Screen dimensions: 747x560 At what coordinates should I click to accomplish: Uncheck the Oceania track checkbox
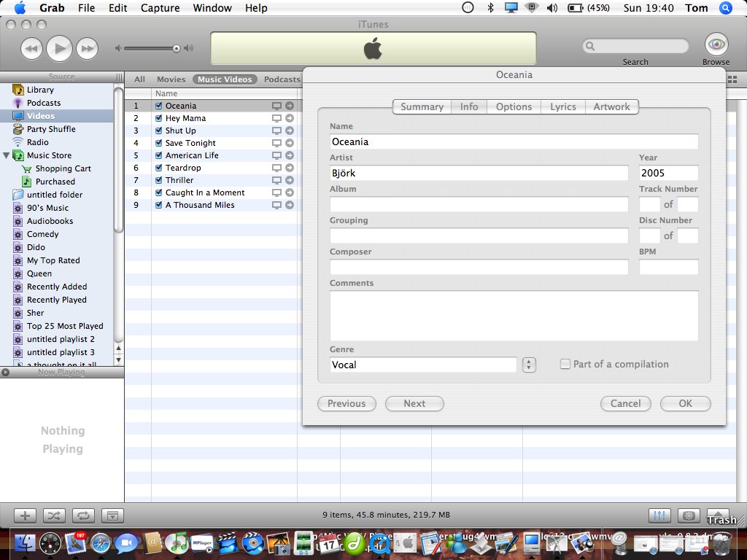pos(158,106)
